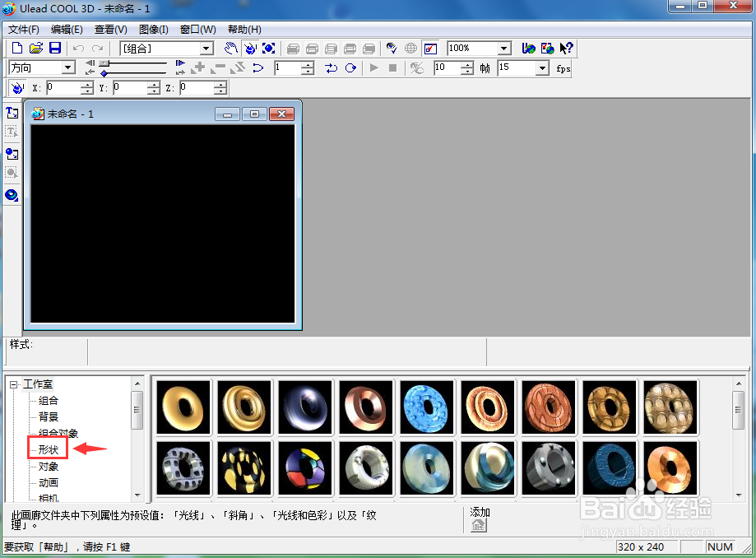Increase the frame count spinner up arrow

pos(466,65)
